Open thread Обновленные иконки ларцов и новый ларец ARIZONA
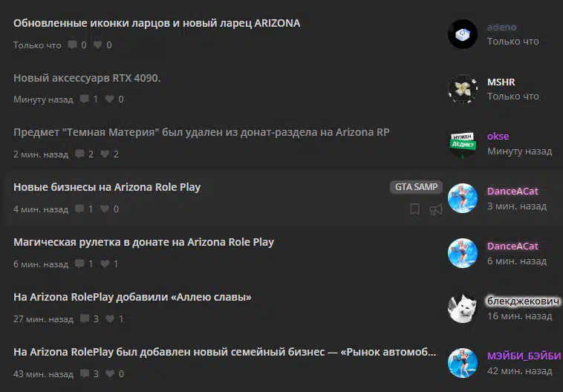The image size is (563, 392). point(157,23)
